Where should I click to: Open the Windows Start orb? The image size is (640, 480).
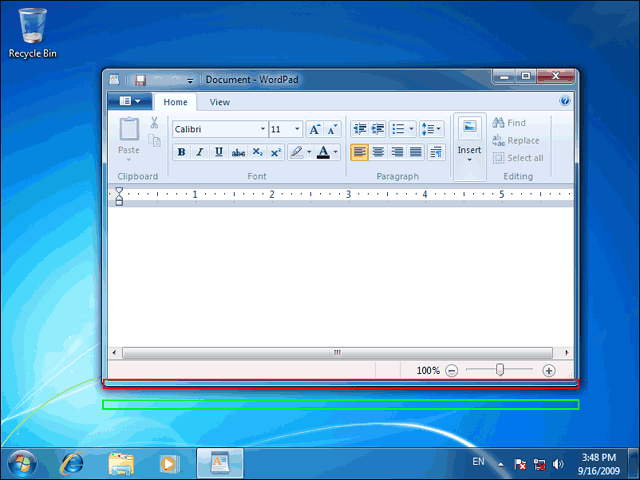[22, 464]
